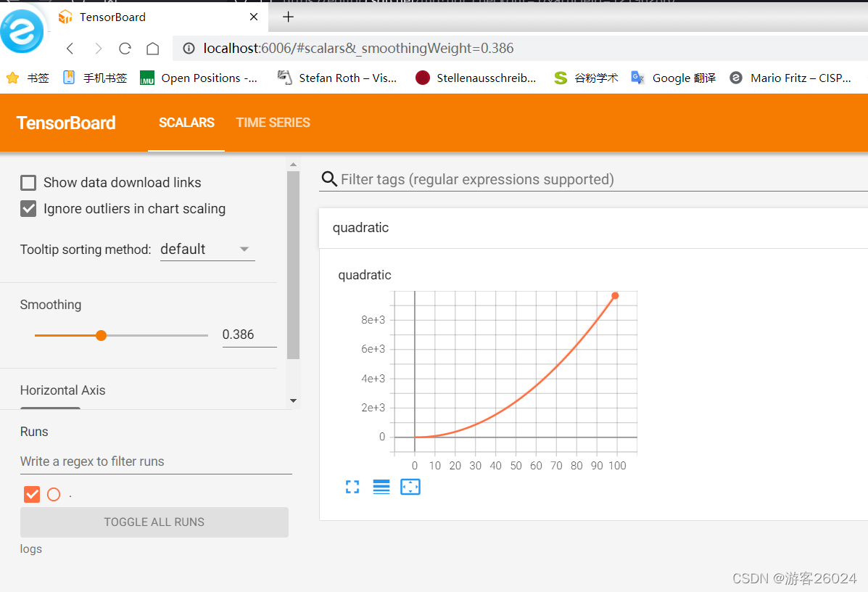Image resolution: width=868 pixels, height=592 pixels.
Task: Enable Show data download links checkbox
Action: click(x=28, y=183)
